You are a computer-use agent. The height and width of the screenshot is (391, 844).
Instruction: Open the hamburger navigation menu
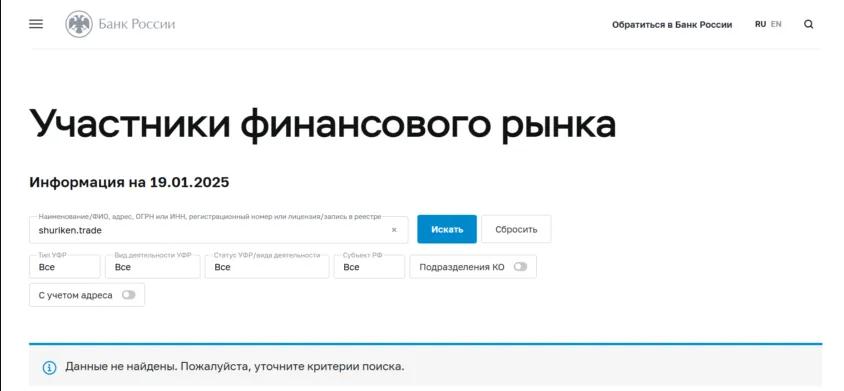click(36, 24)
